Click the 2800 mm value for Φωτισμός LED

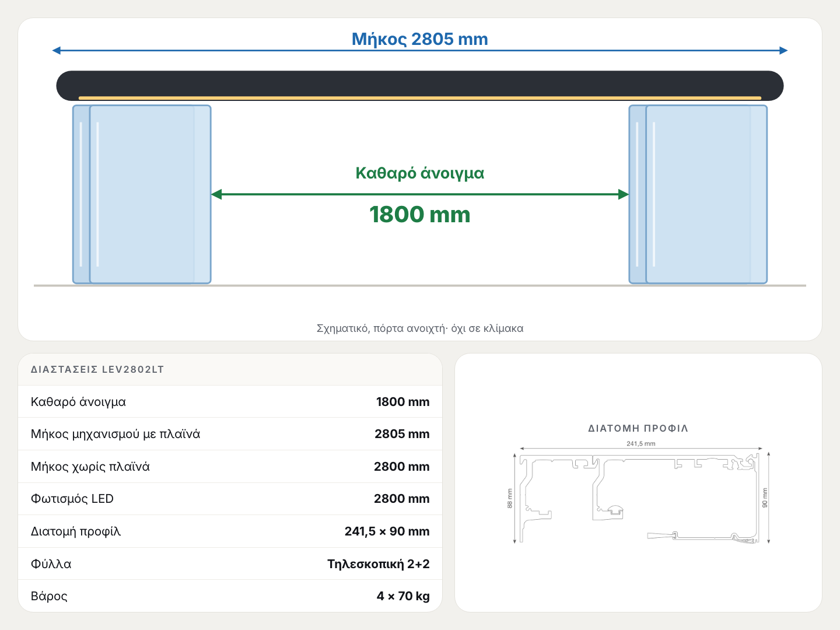point(402,499)
